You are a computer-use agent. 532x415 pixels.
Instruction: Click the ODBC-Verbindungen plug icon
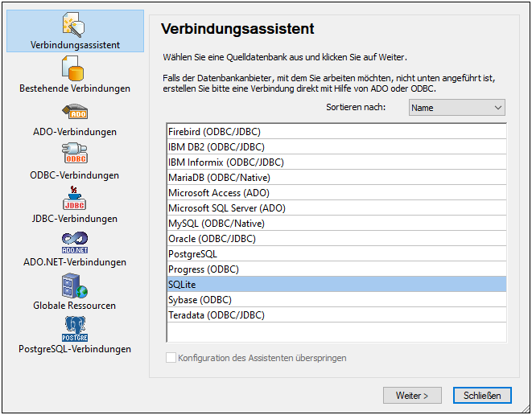75,155
